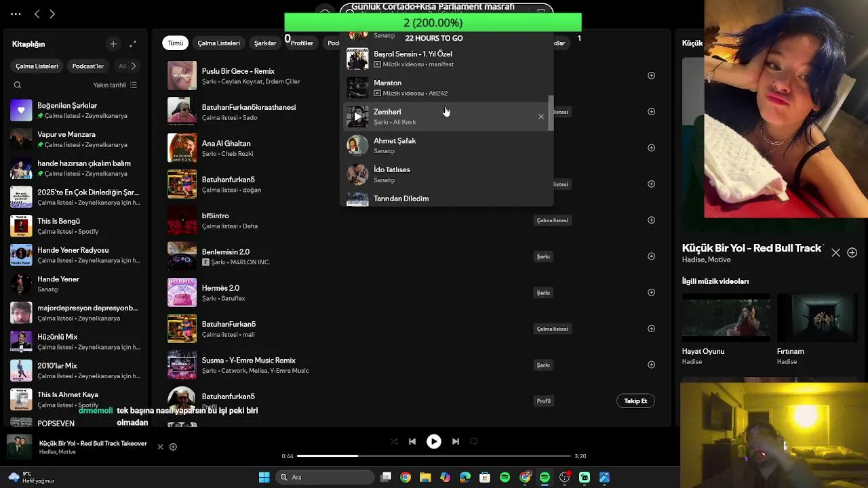Image resolution: width=868 pixels, height=488 pixels.
Task: Follow the Batuhanfurkan5 profile with Takip Et
Action: (635, 401)
